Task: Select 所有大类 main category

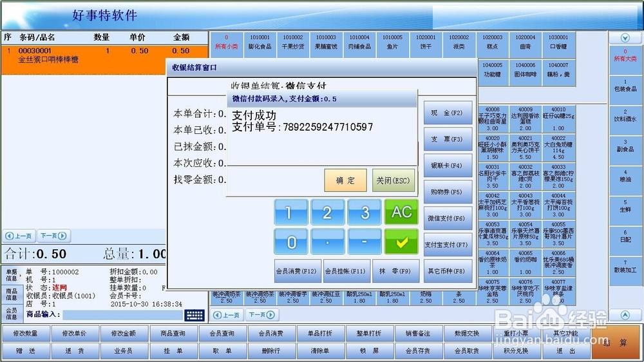Action: click(625, 60)
